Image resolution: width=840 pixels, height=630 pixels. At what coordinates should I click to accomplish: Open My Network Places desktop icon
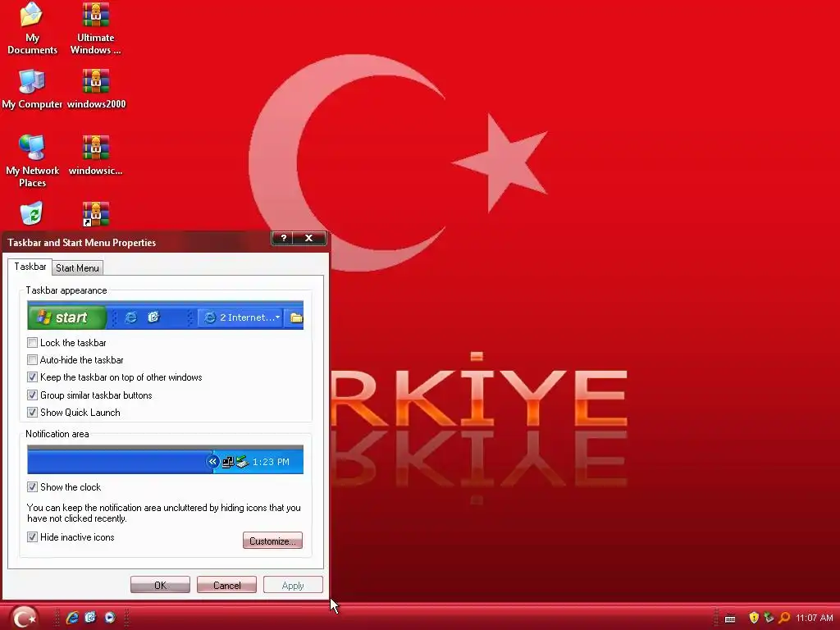(32, 161)
